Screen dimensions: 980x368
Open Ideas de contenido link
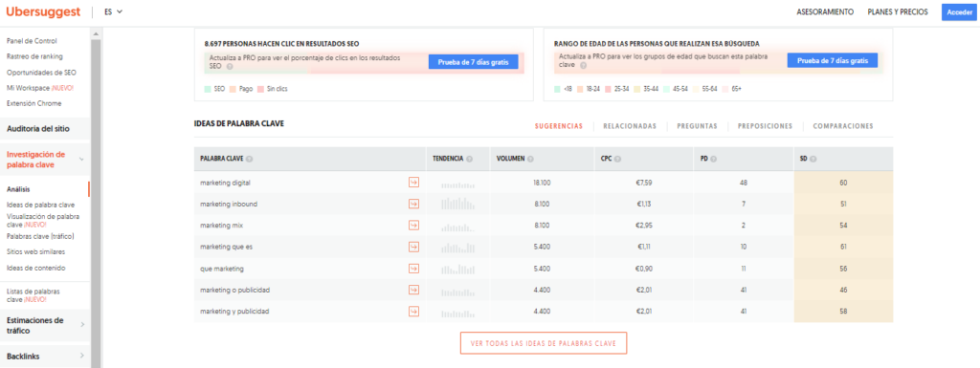point(35,269)
